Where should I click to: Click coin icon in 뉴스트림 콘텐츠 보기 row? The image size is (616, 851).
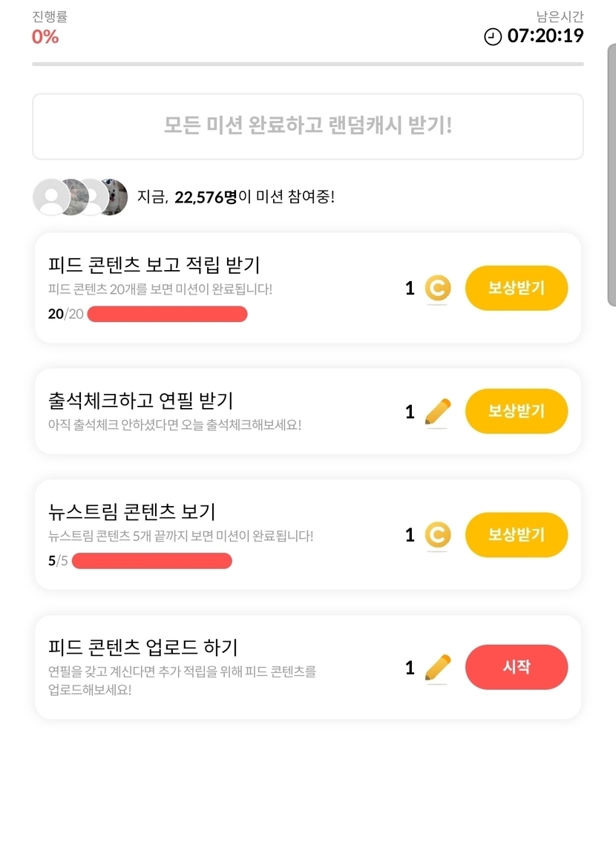[x=438, y=535]
